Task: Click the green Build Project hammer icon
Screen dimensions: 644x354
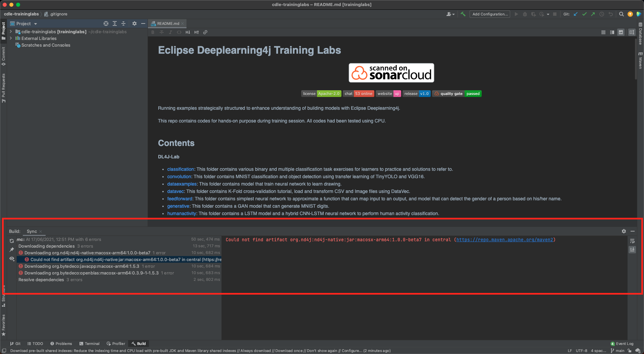Action: point(463,14)
